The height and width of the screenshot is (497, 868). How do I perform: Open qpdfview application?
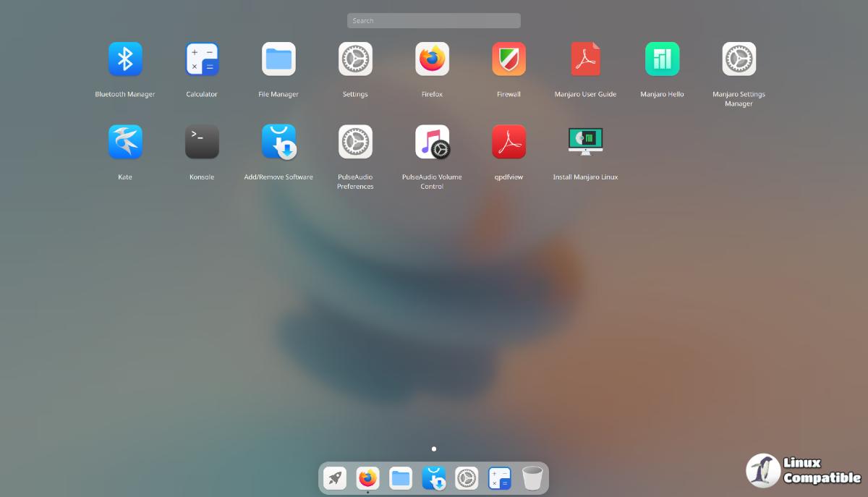pyautogui.click(x=509, y=142)
